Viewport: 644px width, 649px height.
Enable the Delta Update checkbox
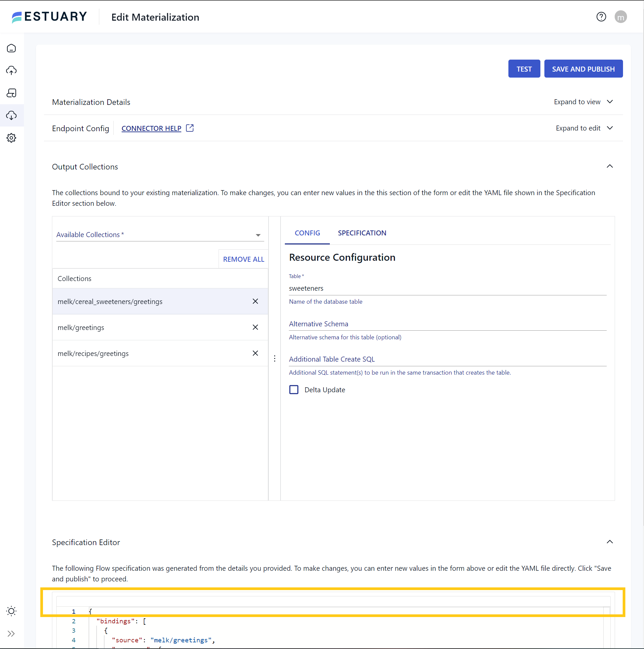pos(294,390)
